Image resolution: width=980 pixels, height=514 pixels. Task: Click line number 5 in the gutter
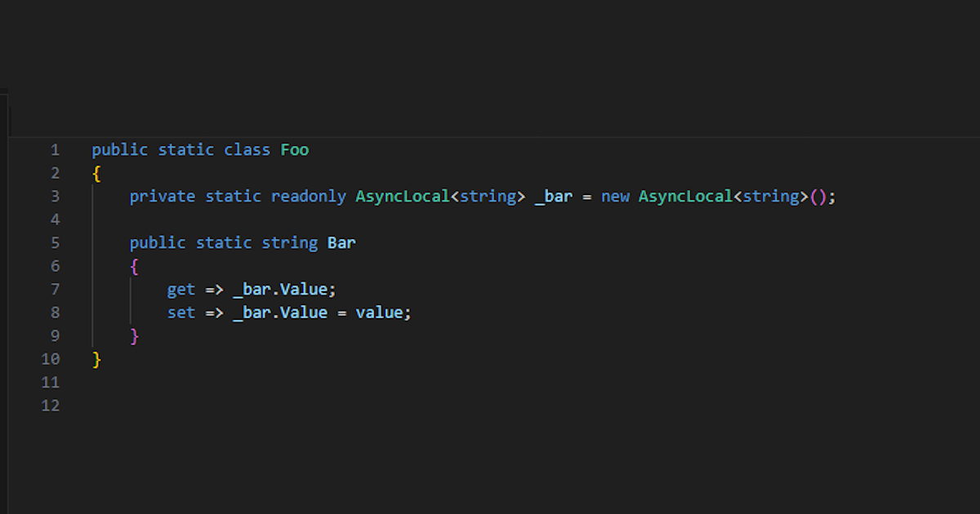click(55, 243)
